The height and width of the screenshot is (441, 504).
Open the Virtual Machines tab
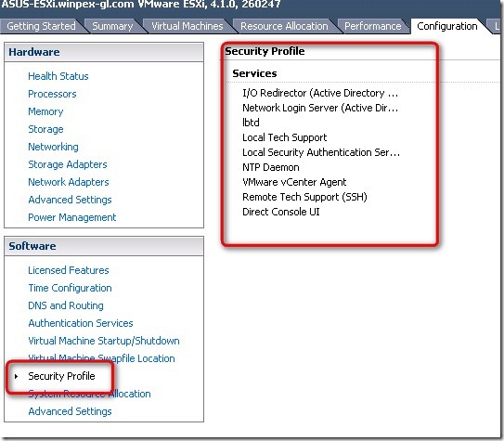(187, 26)
